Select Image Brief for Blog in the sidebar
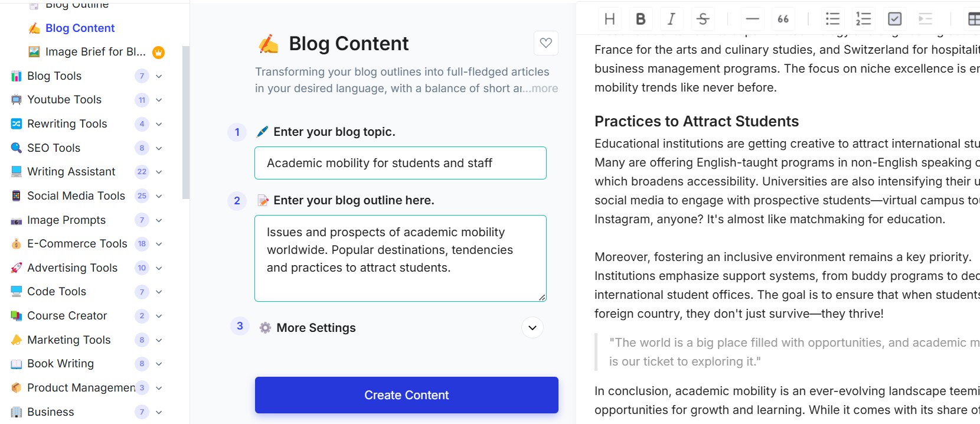Screen dimensions: 980x424 tap(96, 51)
